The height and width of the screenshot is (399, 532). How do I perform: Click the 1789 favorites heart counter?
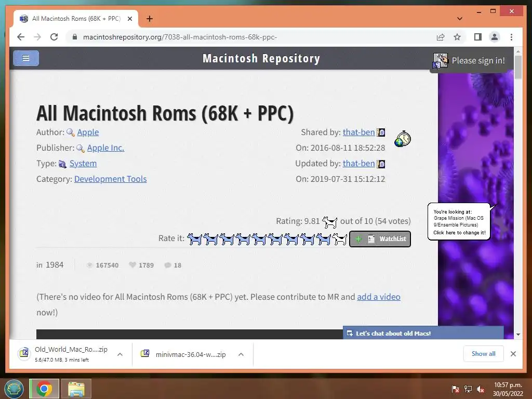141,265
